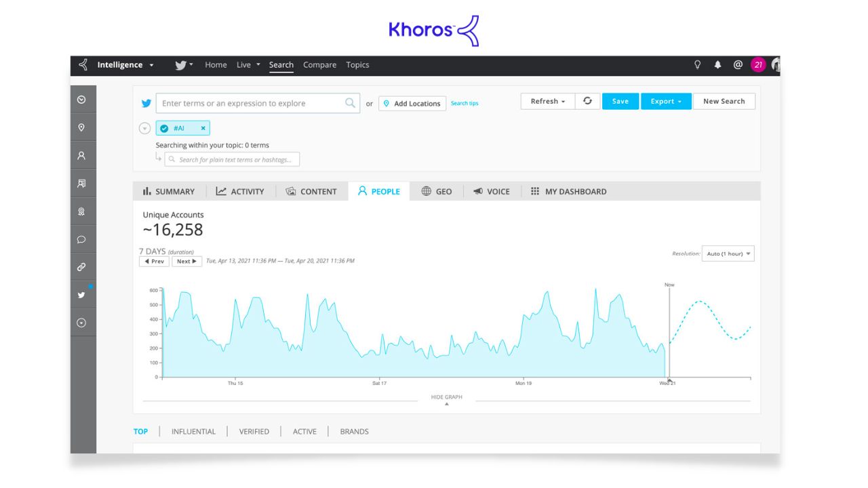Click the chain link sidebar icon
Image resolution: width=868 pixels, height=488 pixels.
tap(81, 267)
